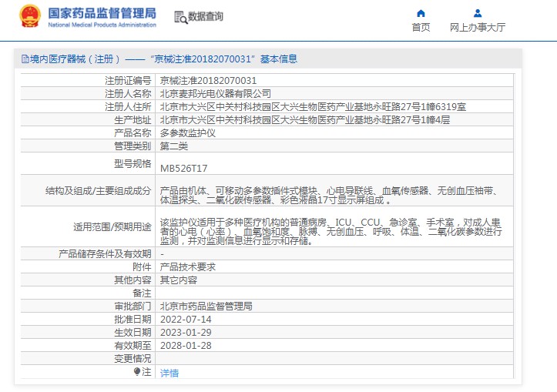
Task: Select 北京市药品监督管理局 approval department
Action: [206, 307]
